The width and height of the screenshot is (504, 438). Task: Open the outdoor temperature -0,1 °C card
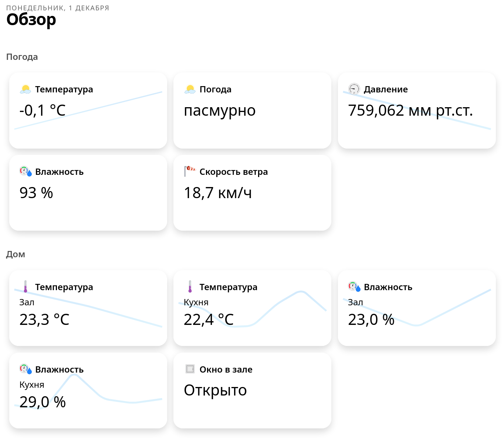tap(88, 122)
